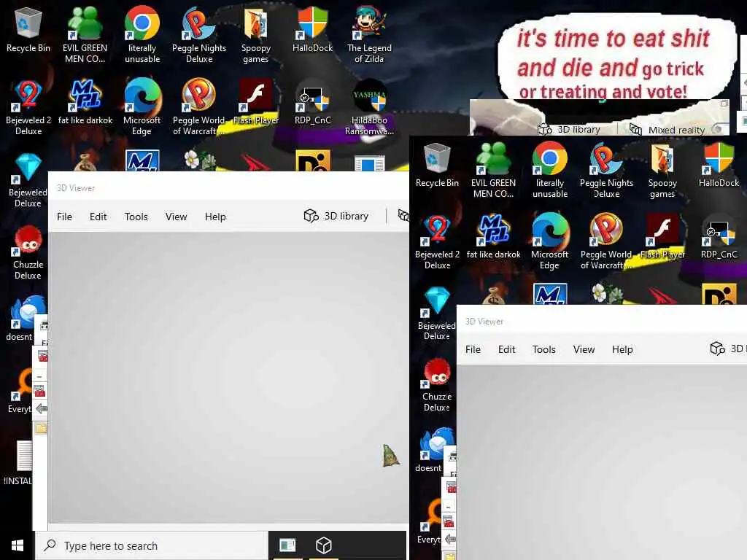The width and height of the screenshot is (747, 560).
Task: Open the Spoopy games folder on main desktop
Action: coord(256,35)
